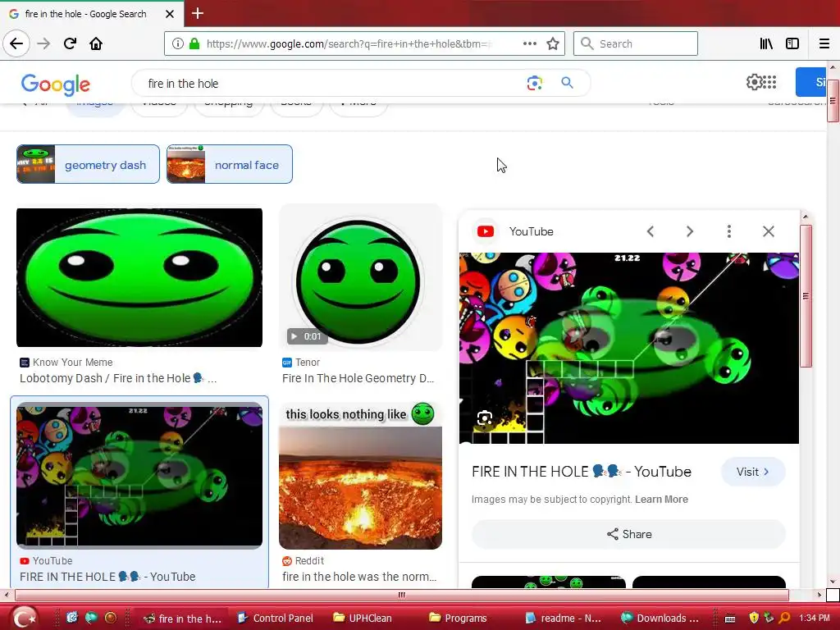Close the 'fire in the hole' tab
Screen dimensions: 840x630
tap(170, 14)
